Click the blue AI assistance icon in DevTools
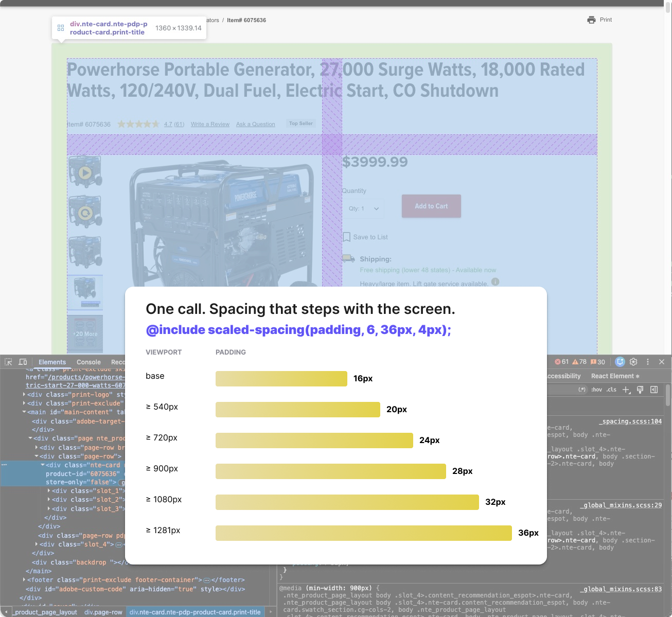Screen dimensions: 672x617 [620, 362]
